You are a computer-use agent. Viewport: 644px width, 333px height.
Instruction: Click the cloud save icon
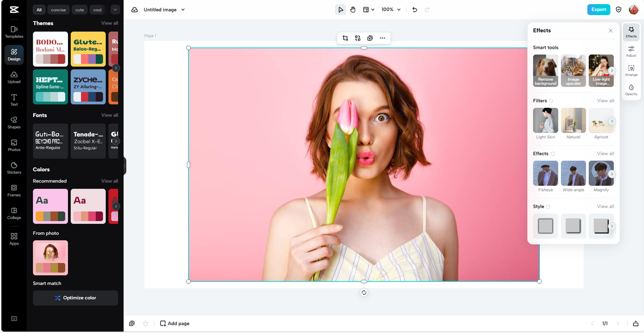coord(134,10)
